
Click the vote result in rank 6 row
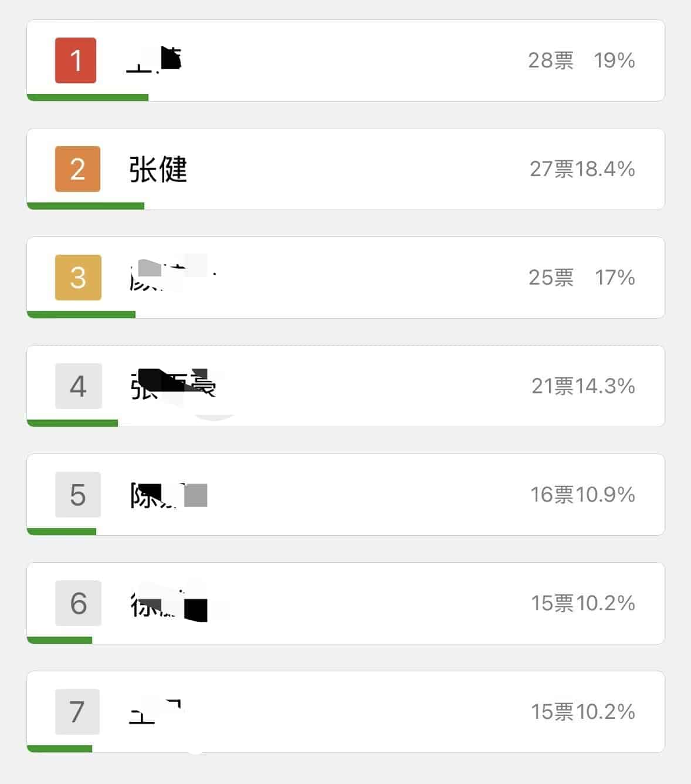coord(583,603)
